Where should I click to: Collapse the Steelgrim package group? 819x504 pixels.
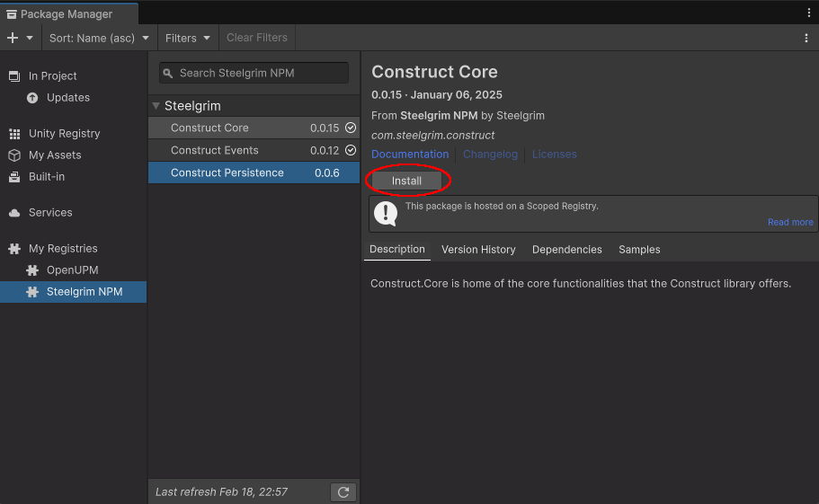pyautogui.click(x=156, y=106)
